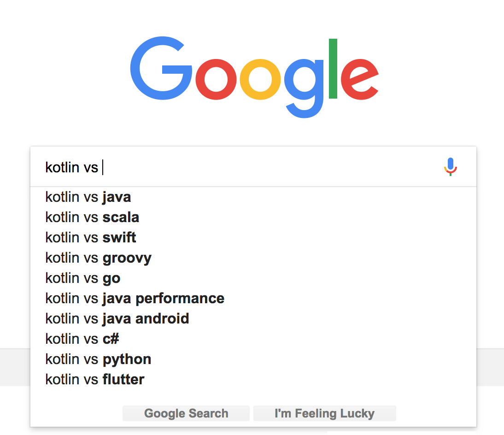The width and height of the screenshot is (504, 435).
Task: Select suggestion 'kotlin vs java'
Action: [253, 197]
